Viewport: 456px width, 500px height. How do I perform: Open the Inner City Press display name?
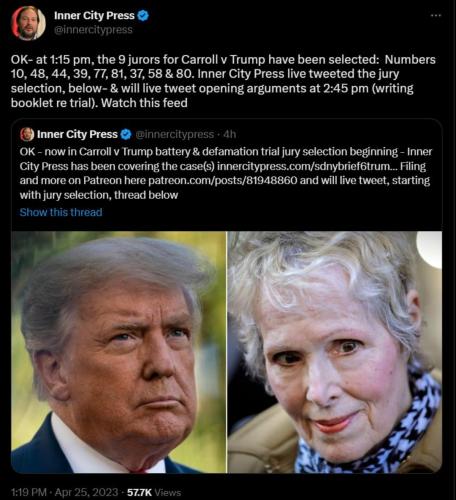pos(94,15)
